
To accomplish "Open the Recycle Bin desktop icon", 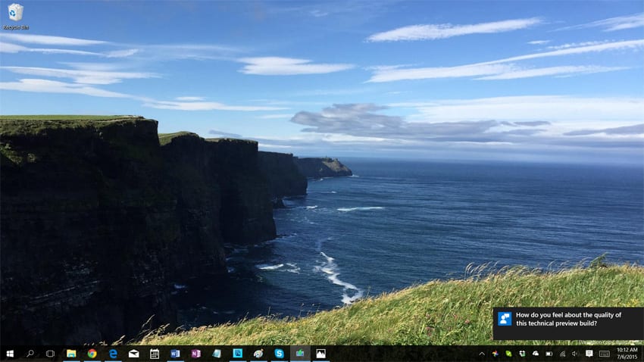I will [x=15, y=17].
